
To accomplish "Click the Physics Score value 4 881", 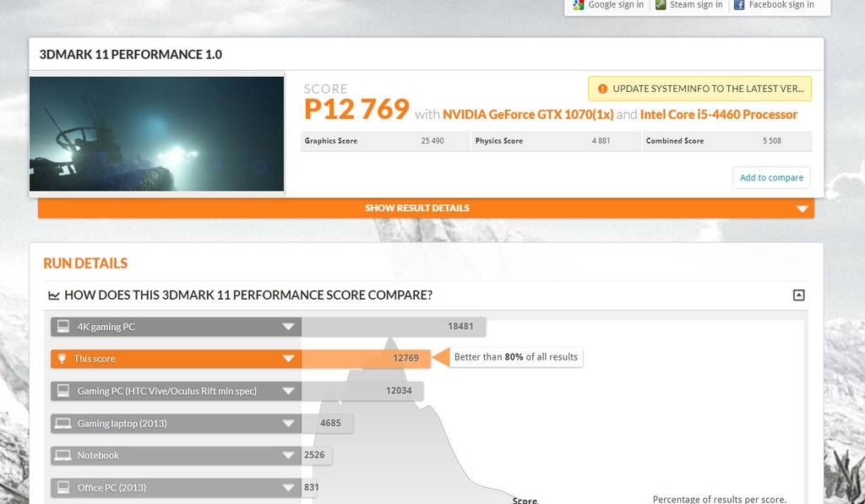I will pos(601,141).
